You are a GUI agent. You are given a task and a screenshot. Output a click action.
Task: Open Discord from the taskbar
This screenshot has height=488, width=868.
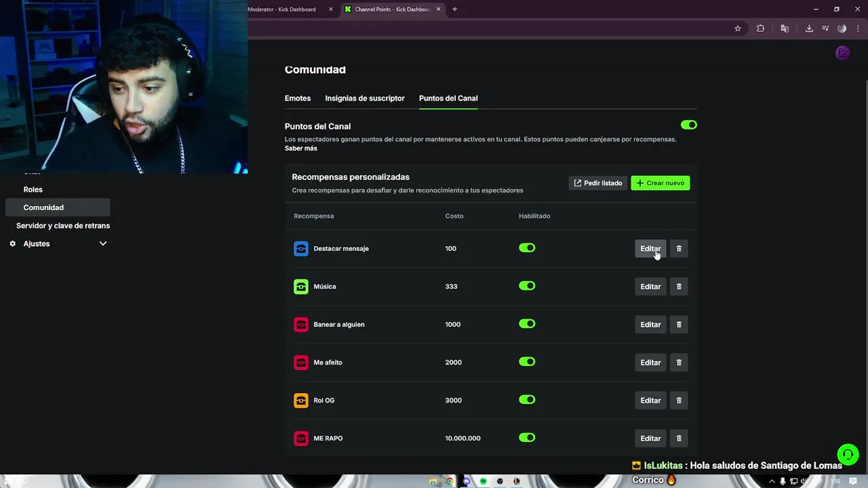point(466,481)
